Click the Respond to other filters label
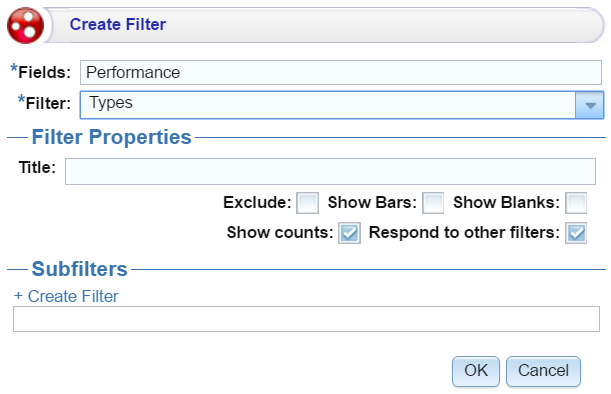This screenshot has height=394, width=611. point(464,233)
